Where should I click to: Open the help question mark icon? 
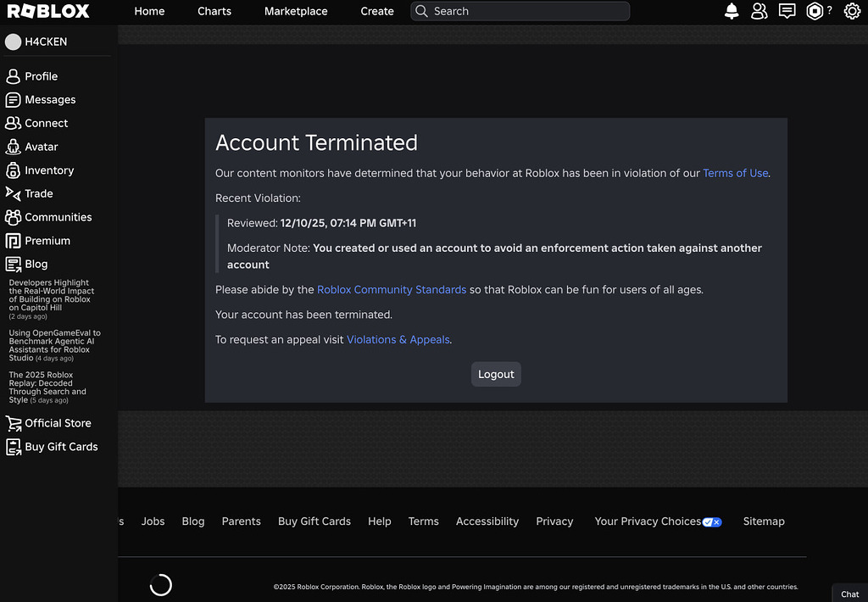(828, 11)
